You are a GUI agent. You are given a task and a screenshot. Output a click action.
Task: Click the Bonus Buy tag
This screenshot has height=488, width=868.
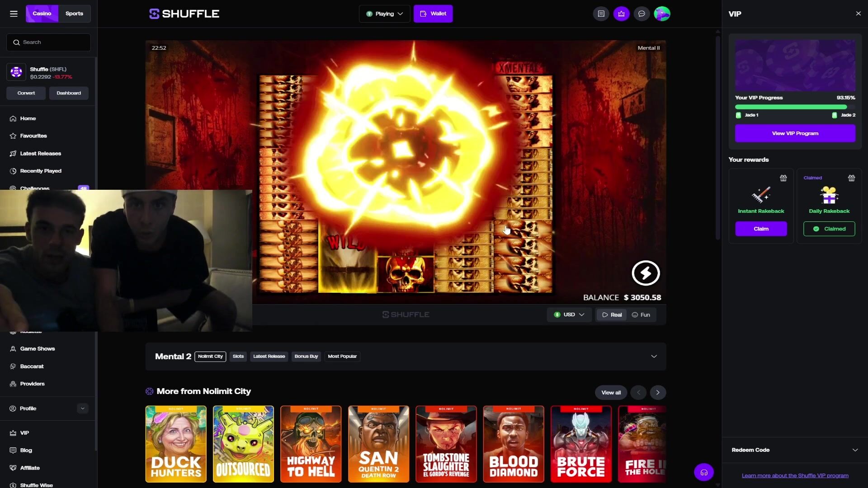click(306, 357)
